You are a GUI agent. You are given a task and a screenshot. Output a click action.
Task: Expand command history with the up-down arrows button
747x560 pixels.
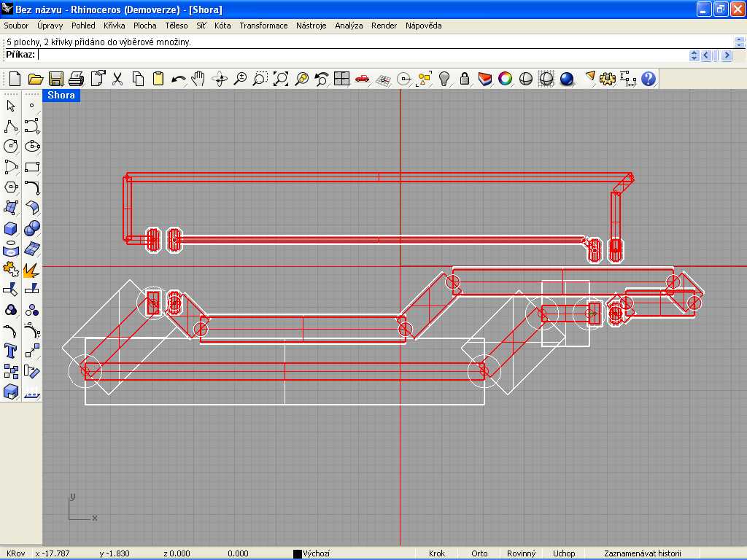694,55
